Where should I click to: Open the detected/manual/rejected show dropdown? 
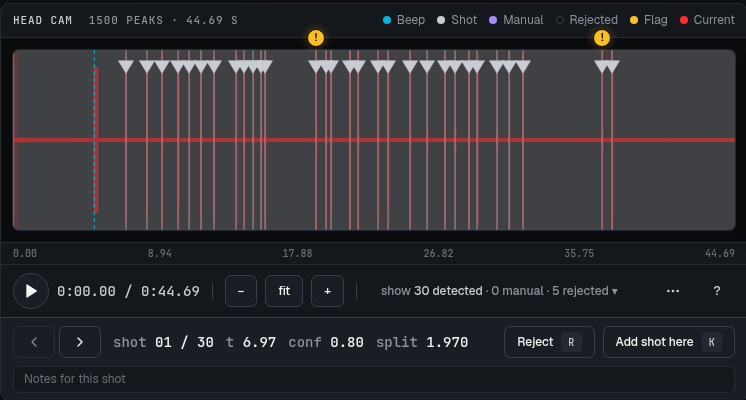click(x=499, y=291)
